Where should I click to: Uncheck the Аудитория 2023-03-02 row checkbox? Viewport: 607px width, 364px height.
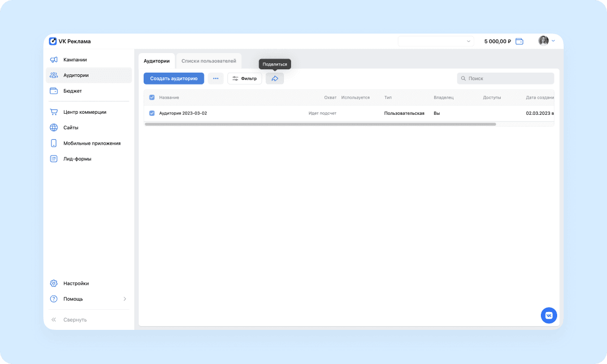pyautogui.click(x=152, y=113)
